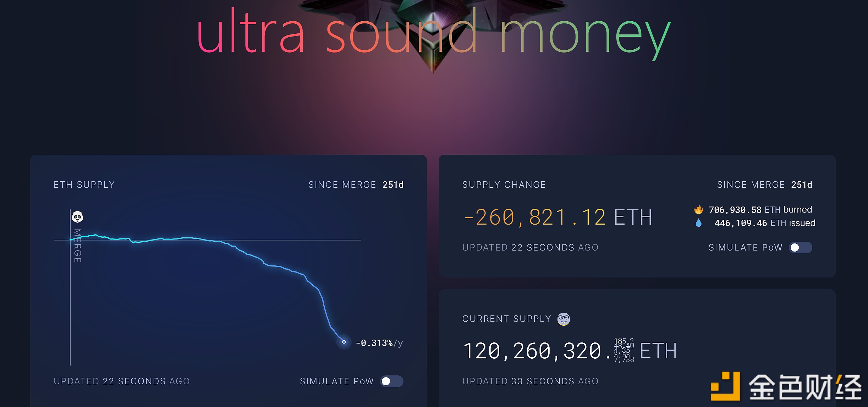
Task: Click the panda icon on the merge line
Action: [77, 217]
